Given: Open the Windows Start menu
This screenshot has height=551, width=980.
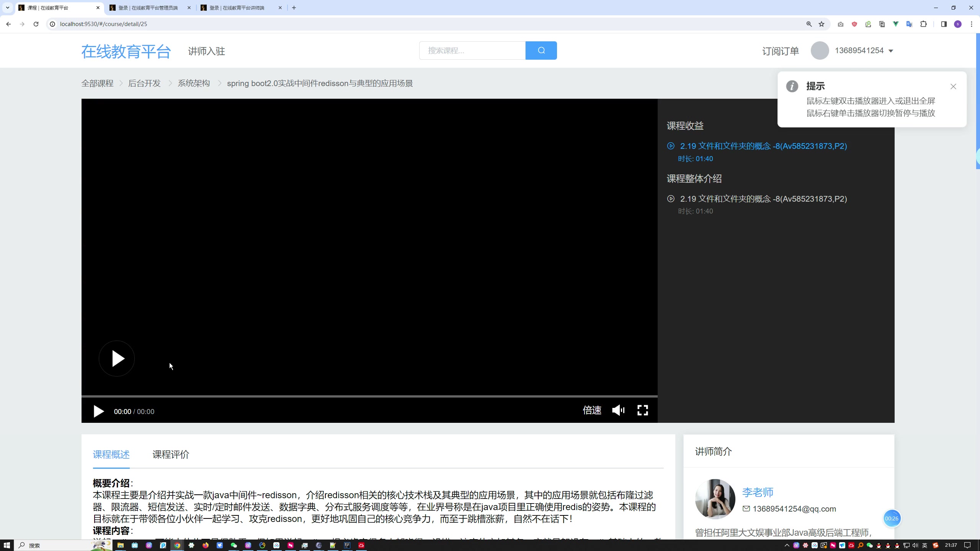Looking at the screenshot, I should pyautogui.click(x=7, y=545).
